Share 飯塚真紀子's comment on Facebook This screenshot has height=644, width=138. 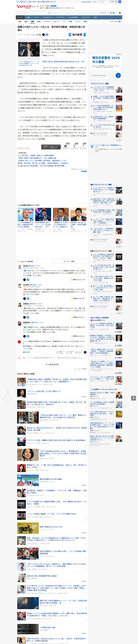point(28,336)
